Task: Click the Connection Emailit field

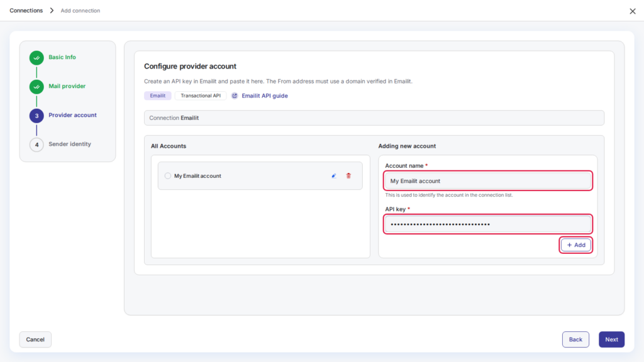Action: coord(374,118)
